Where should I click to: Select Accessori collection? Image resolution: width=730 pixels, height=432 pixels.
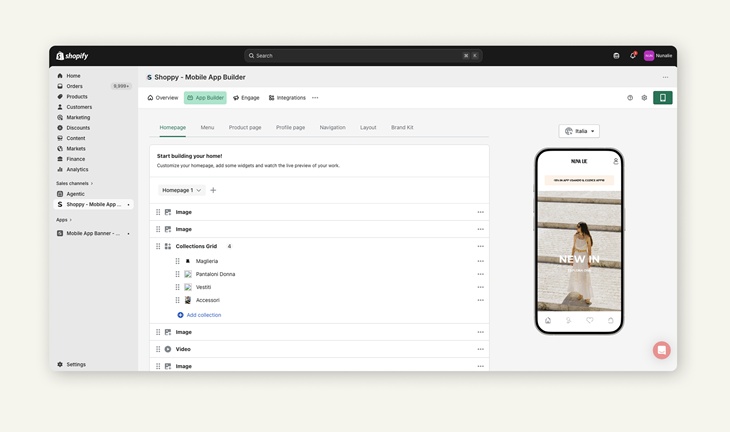pos(208,300)
